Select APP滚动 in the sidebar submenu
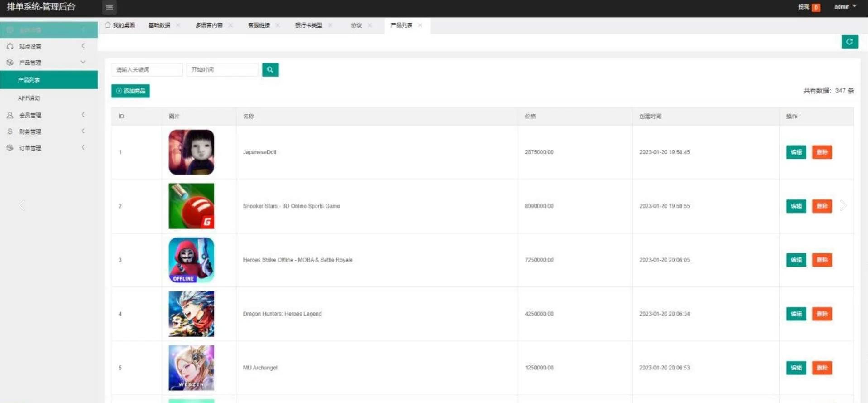868x403 pixels. point(29,98)
